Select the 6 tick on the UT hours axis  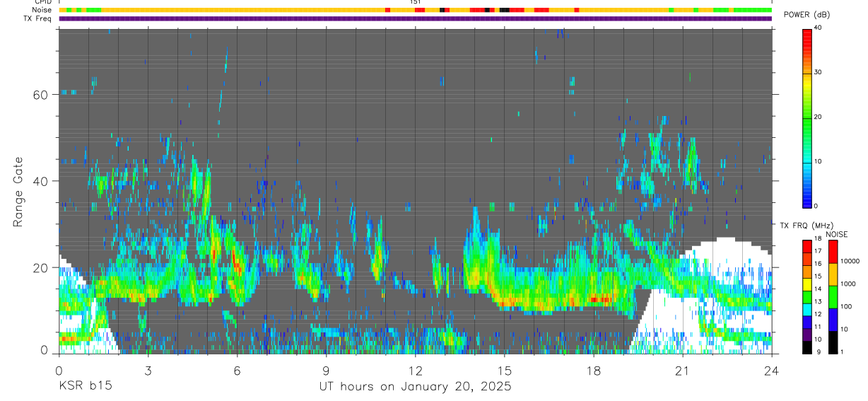237,371
